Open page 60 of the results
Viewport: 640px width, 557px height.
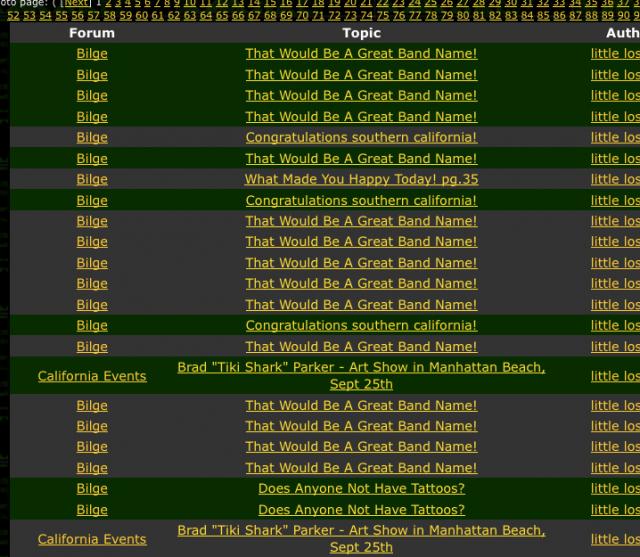pyautogui.click(x=142, y=15)
